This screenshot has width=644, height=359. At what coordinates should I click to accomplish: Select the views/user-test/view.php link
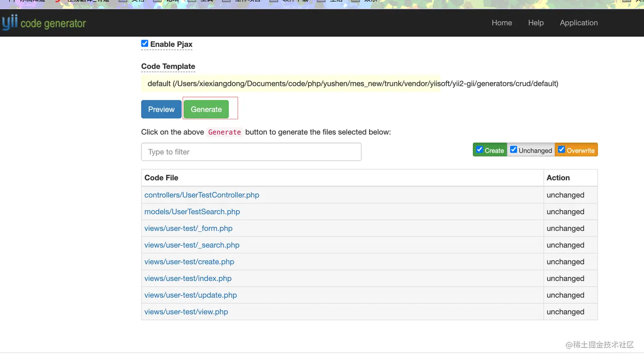point(186,312)
